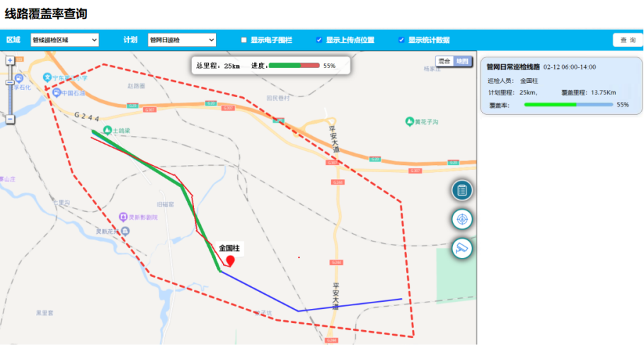Open the clipboard list round button
The image size is (644, 345).
pos(462,190)
